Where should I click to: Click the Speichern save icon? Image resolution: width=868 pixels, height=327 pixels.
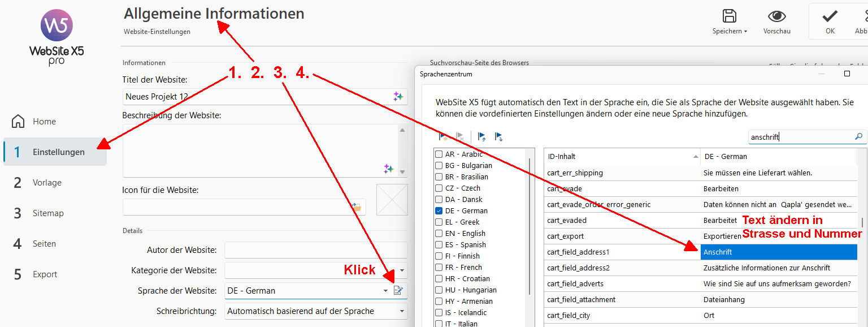tap(730, 16)
